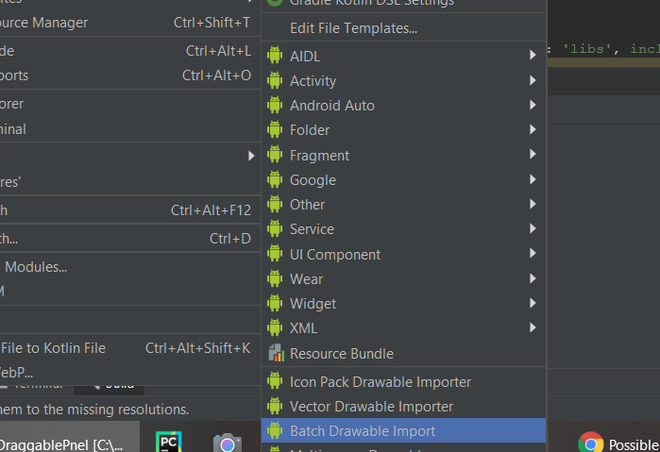Expand the Google submenu arrow
660x452 pixels.
pos(533,180)
